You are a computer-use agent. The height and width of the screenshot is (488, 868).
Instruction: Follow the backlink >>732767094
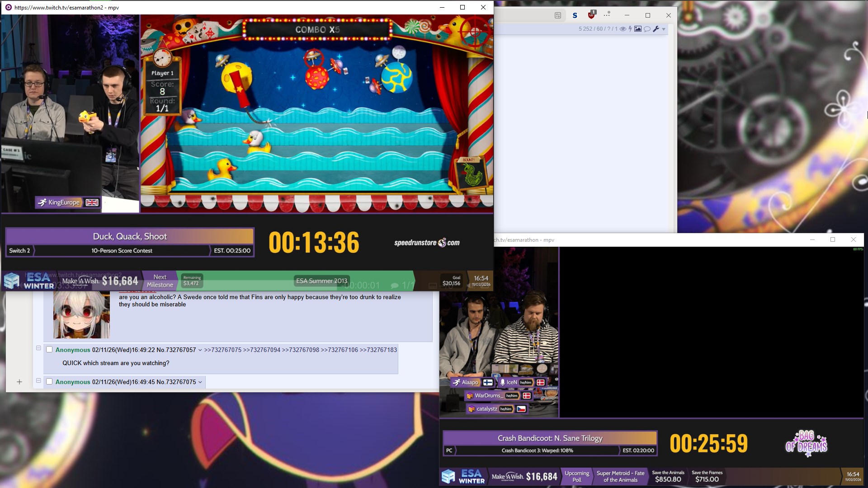click(261, 350)
